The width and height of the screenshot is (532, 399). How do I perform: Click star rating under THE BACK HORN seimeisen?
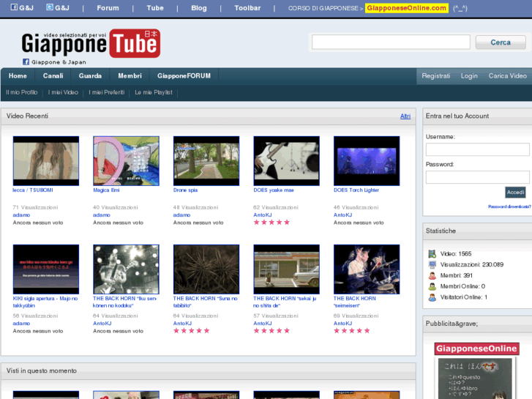pyautogui.click(x=352, y=331)
